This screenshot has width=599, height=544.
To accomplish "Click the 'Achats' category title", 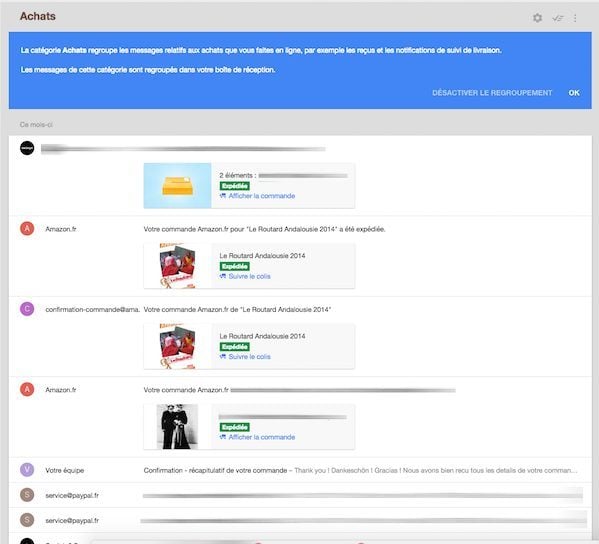I will click(x=38, y=16).
